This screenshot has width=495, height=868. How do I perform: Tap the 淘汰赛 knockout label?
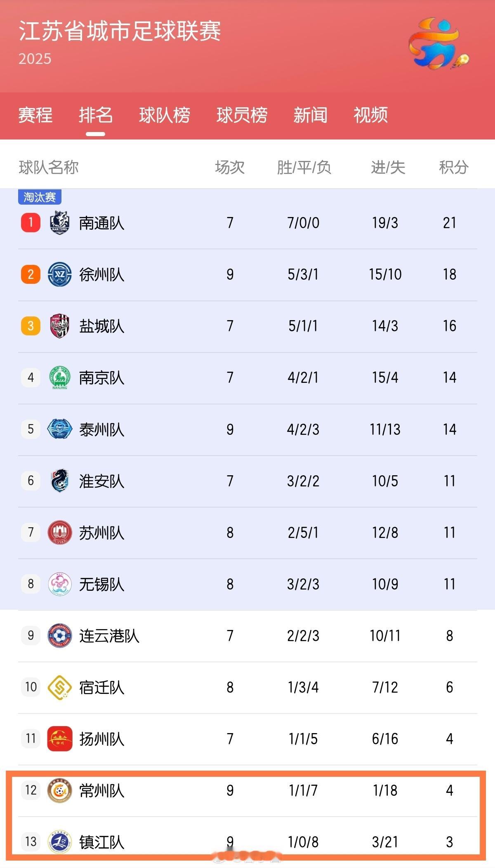pos(40,197)
